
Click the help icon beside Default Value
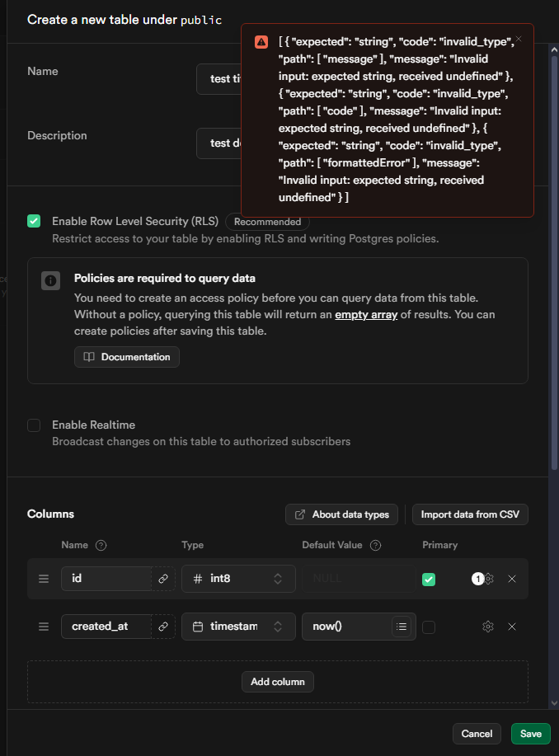click(375, 545)
